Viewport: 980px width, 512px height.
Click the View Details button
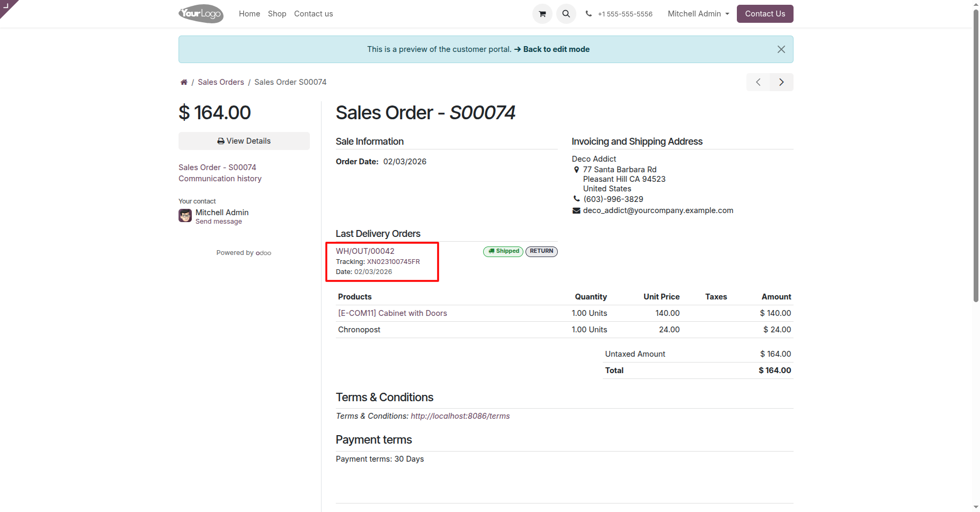[x=244, y=141]
